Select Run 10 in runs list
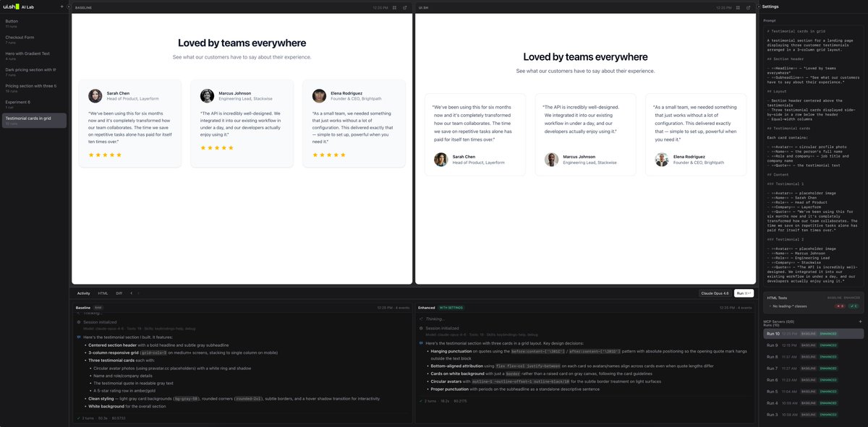 (x=813, y=334)
